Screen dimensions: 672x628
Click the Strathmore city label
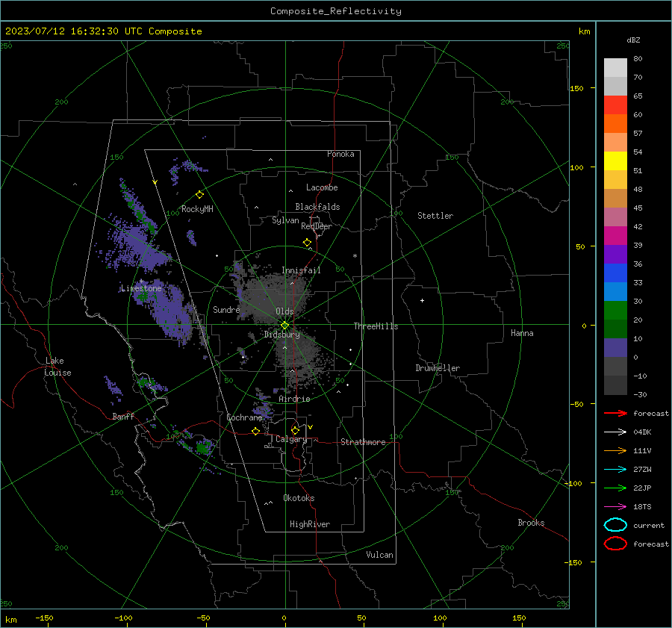point(363,442)
